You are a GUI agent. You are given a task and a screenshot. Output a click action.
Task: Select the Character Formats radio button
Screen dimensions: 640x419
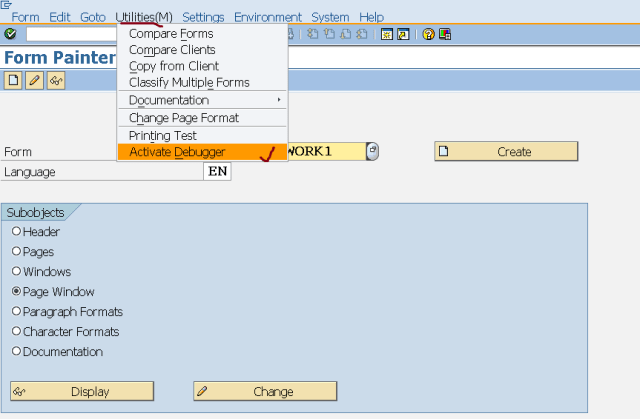[16, 331]
